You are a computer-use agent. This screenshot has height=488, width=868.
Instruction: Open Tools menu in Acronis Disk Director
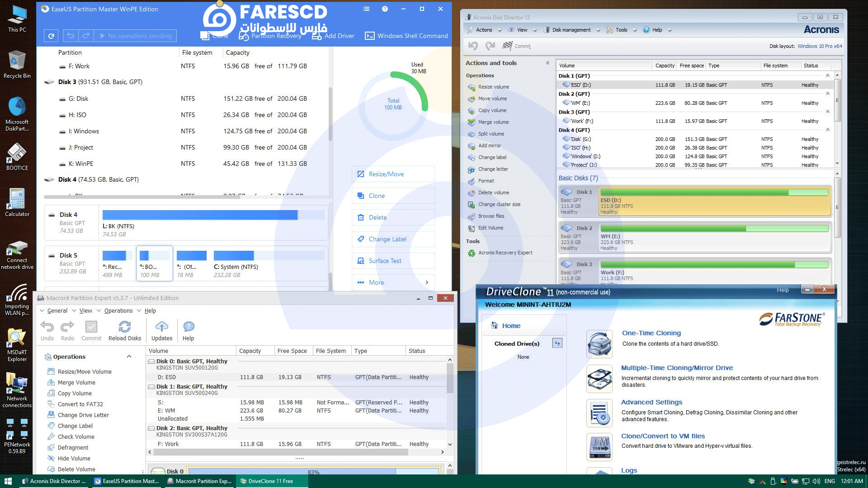tap(621, 30)
